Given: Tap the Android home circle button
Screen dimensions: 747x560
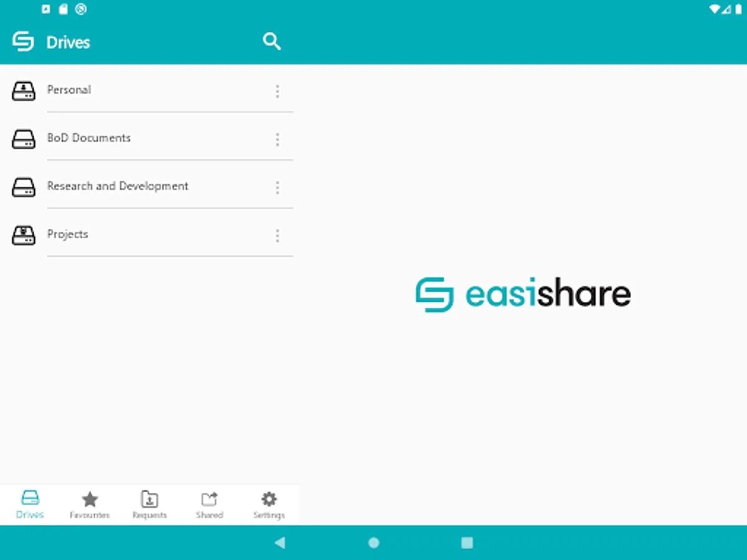Looking at the screenshot, I should pos(374,543).
